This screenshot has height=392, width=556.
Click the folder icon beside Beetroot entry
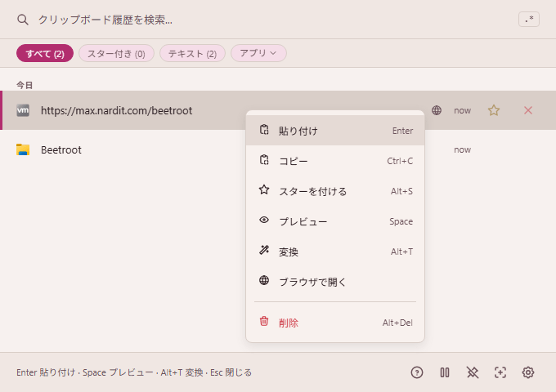(x=23, y=149)
